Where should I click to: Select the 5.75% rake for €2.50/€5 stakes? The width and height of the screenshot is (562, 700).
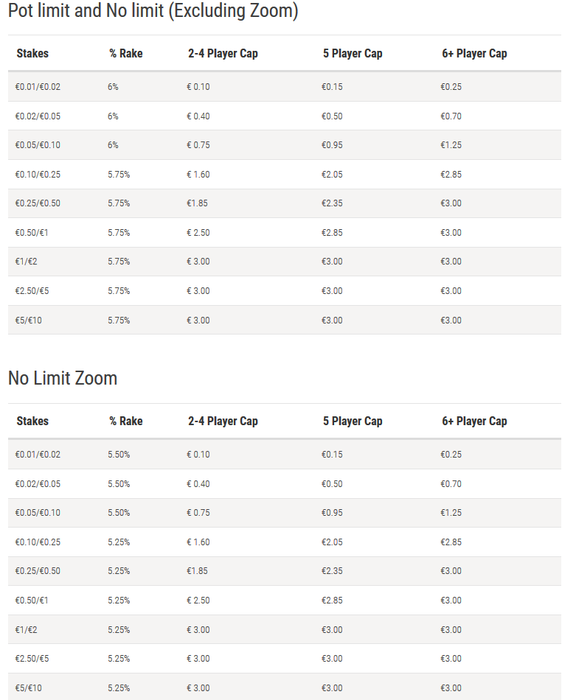[119, 291]
